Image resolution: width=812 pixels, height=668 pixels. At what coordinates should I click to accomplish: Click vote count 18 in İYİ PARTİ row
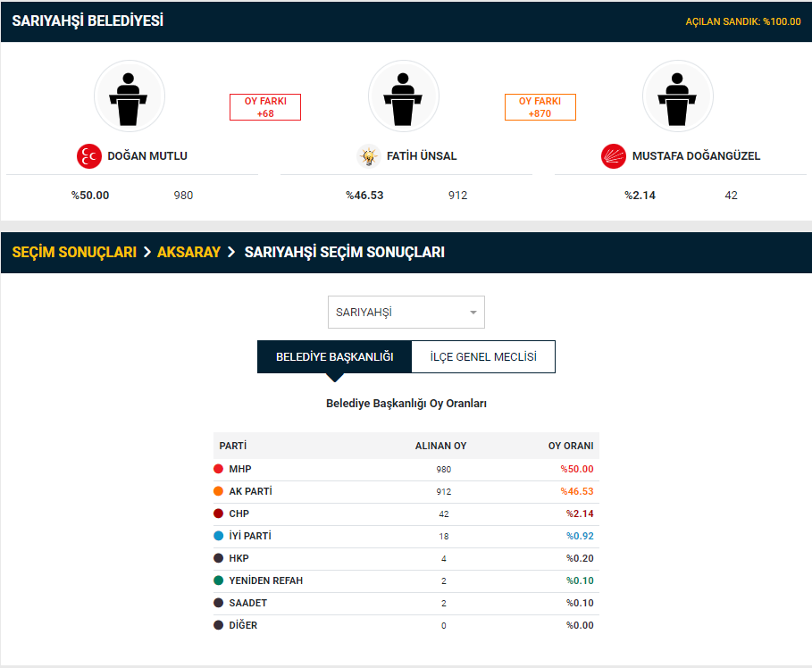pos(444,537)
